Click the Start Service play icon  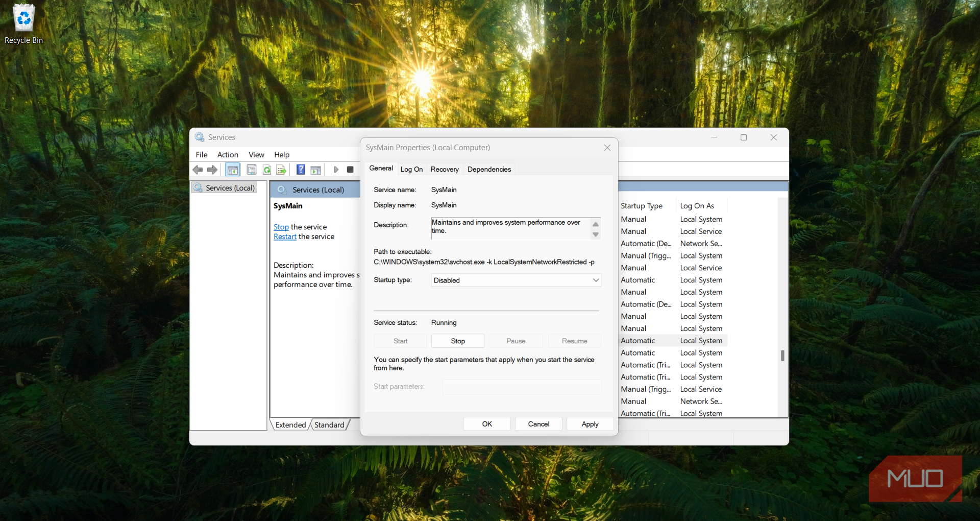[x=336, y=170]
